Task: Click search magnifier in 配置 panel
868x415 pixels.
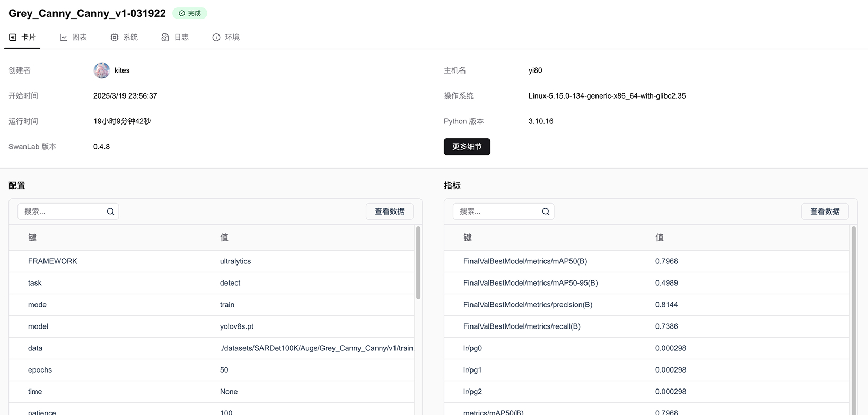Action: pyautogui.click(x=110, y=211)
